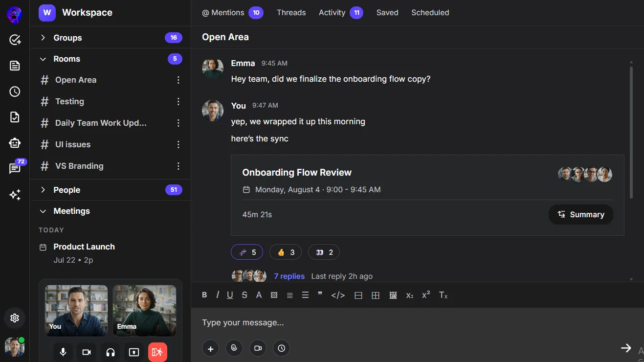The image size is (644, 362).
Task: Open the AI sparkles icon in sidebar
Action: tap(15, 195)
